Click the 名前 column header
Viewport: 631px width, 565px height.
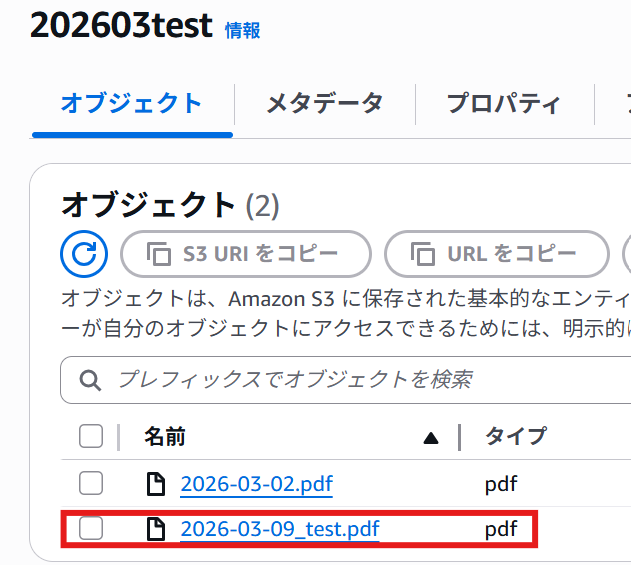click(x=165, y=437)
